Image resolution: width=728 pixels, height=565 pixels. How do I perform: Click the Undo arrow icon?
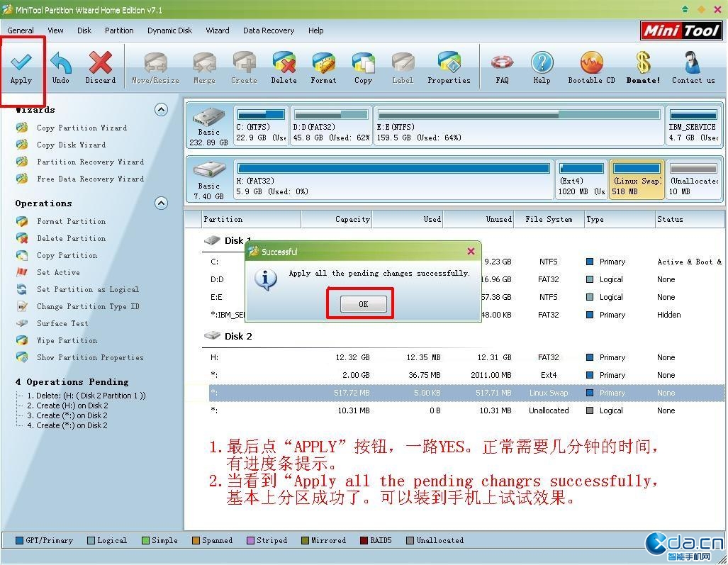pyautogui.click(x=61, y=62)
